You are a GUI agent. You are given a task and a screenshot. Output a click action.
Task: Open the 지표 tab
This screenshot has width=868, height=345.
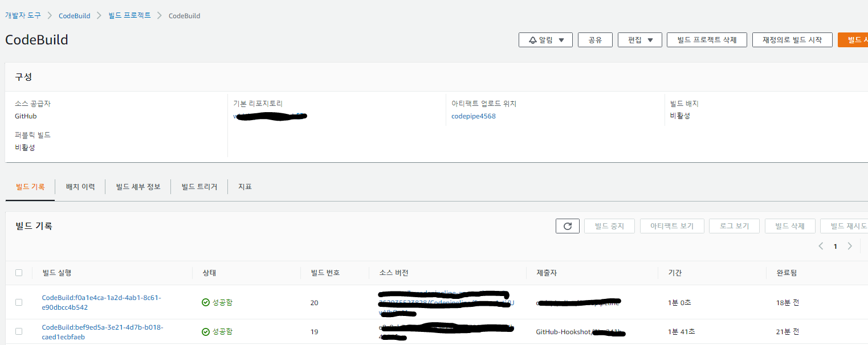tap(245, 187)
